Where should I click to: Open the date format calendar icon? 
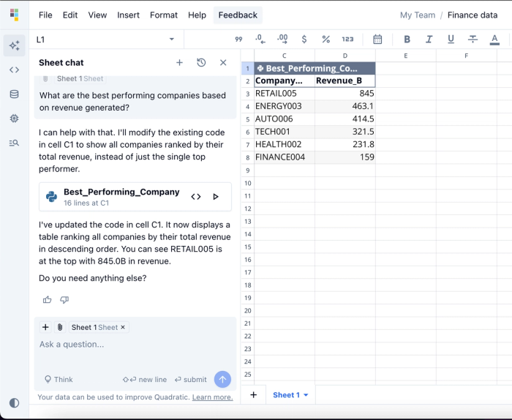click(x=377, y=40)
